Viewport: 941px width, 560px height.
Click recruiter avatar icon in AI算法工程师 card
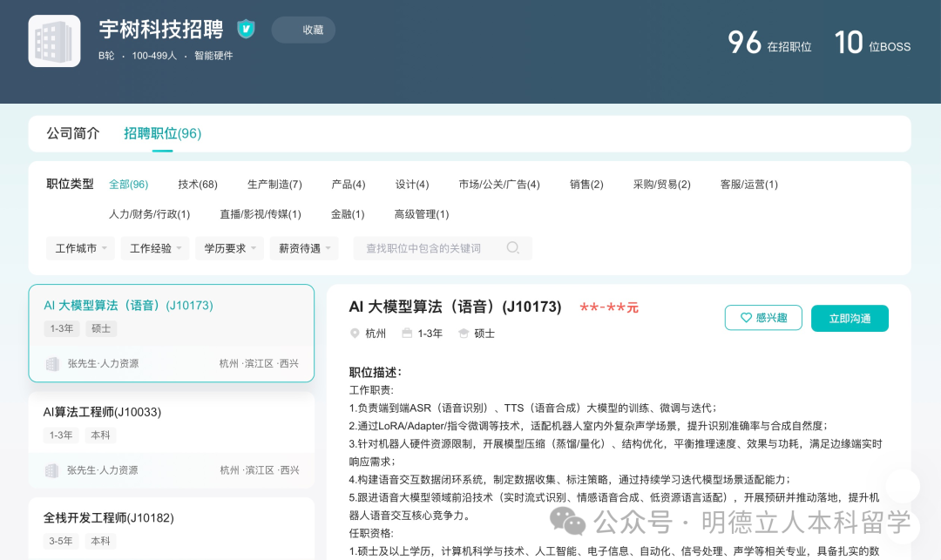(x=52, y=470)
